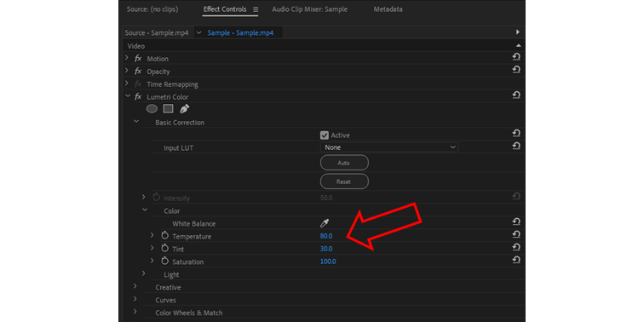Image resolution: width=644 pixels, height=322 pixels.
Task: Switch to the Source (no clips) tab
Action: 152,9
